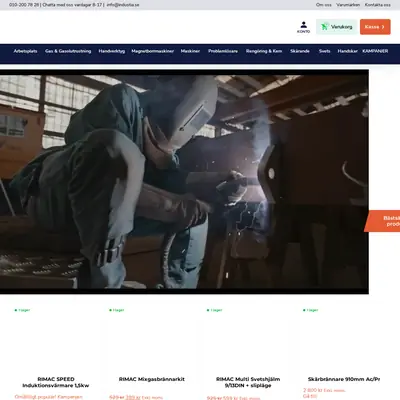Open the Varukorg cart button
The height and width of the screenshot is (400, 400).
pos(337,27)
